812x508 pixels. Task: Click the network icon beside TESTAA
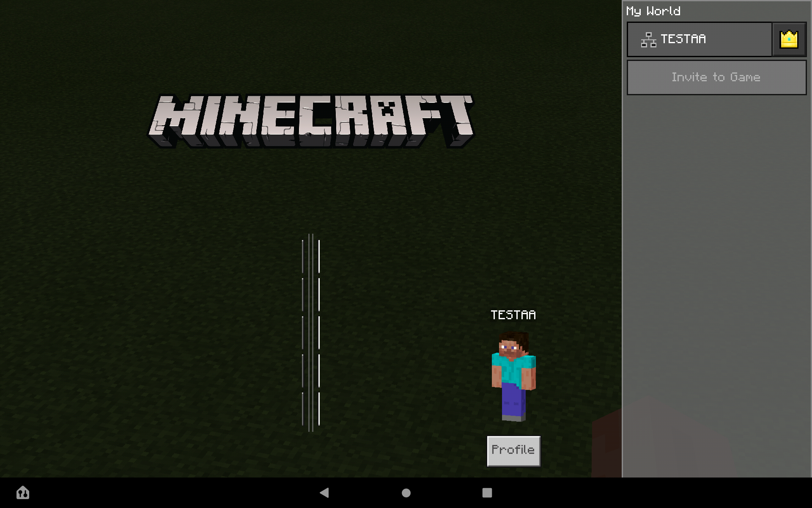click(648, 39)
